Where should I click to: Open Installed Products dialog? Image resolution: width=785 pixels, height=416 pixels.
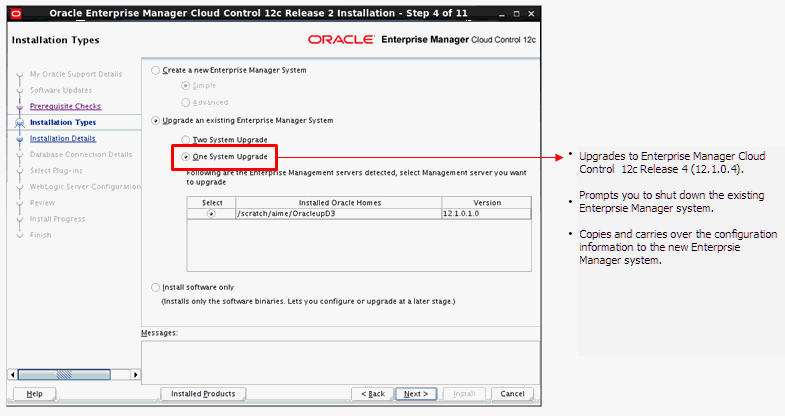click(x=203, y=394)
